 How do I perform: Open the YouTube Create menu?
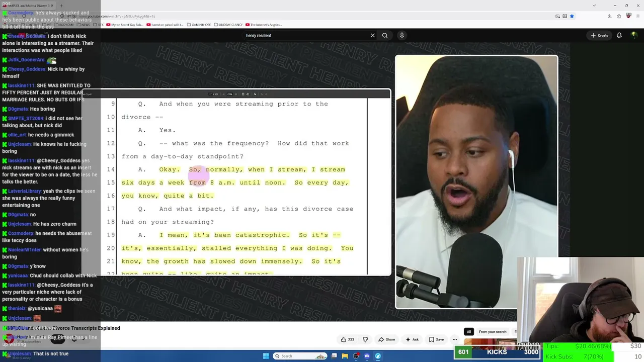[600, 35]
